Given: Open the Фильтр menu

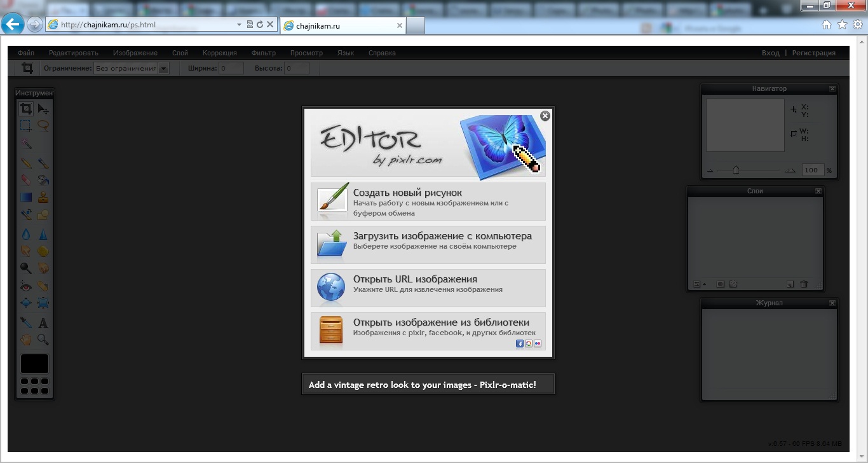Looking at the screenshot, I should pos(264,53).
